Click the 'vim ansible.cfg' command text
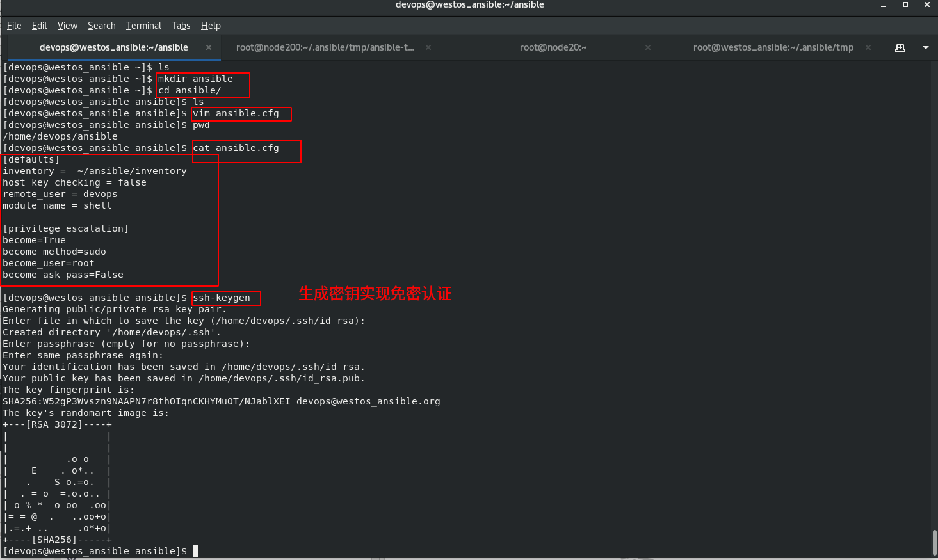938x560 pixels. (x=236, y=113)
